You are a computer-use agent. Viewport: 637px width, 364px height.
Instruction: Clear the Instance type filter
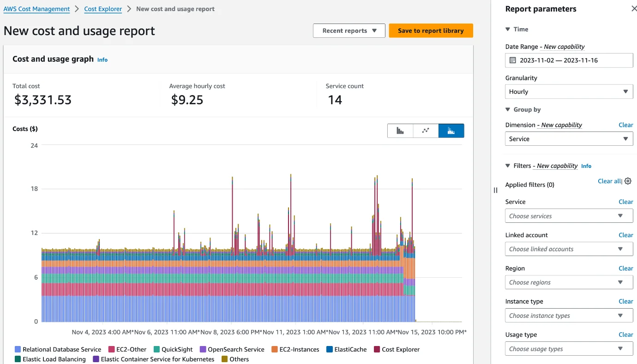click(626, 301)
